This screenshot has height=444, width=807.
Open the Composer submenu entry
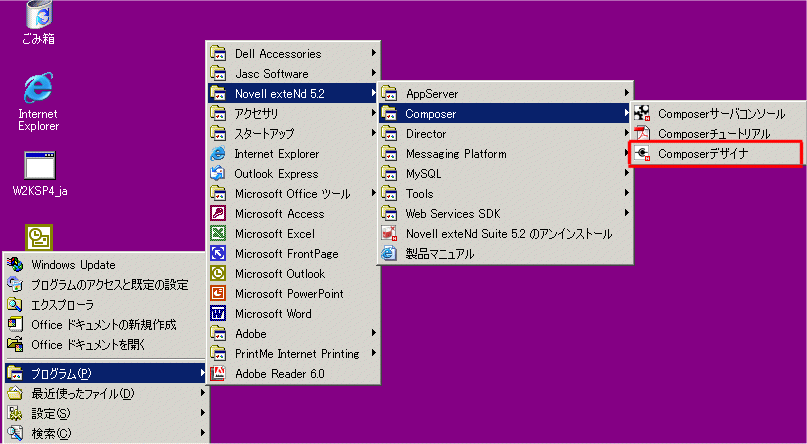(505, 114)
